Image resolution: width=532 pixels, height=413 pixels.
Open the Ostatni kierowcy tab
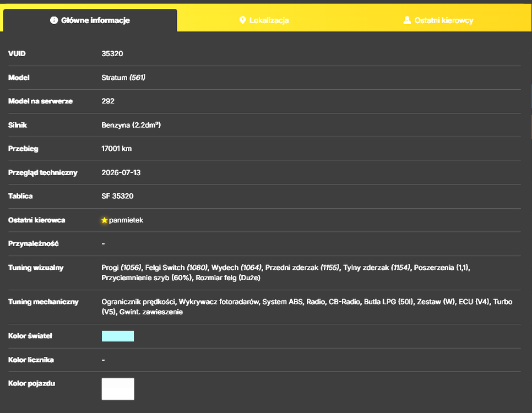[438, 20]
